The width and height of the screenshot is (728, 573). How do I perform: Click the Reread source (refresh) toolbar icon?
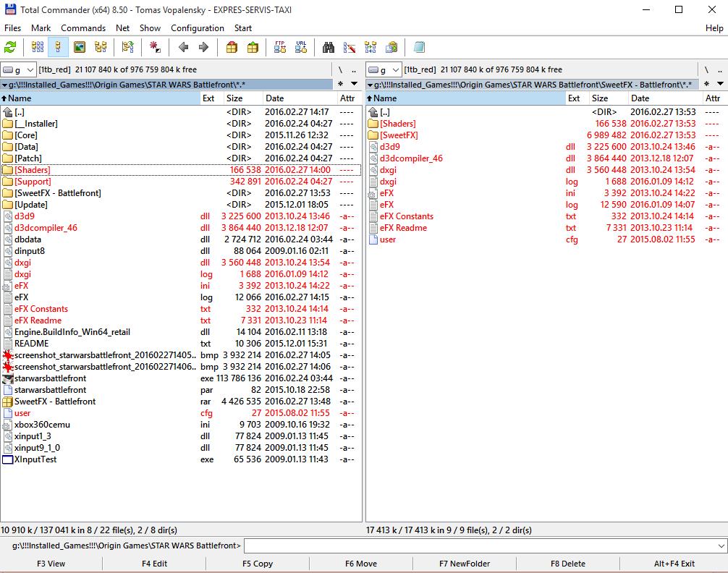coord(10,47)
